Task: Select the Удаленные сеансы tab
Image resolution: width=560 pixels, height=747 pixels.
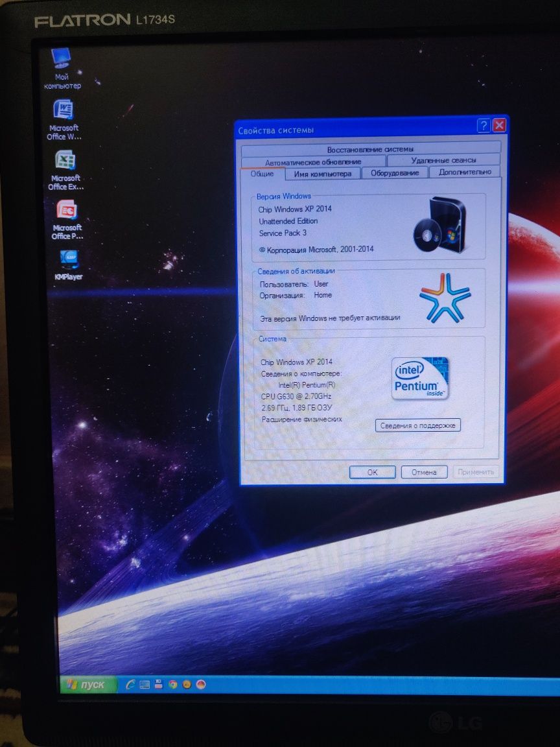Action: (443, 160)
